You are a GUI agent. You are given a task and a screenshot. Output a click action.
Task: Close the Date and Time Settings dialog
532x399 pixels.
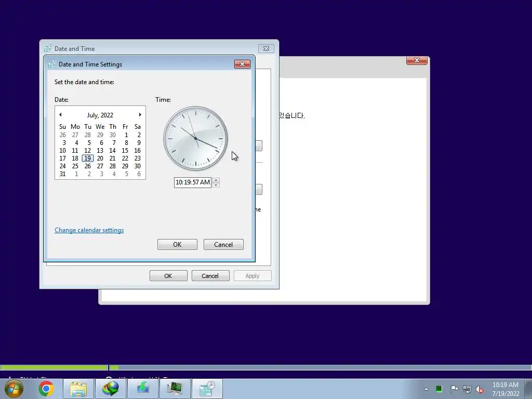coord(242,64)
